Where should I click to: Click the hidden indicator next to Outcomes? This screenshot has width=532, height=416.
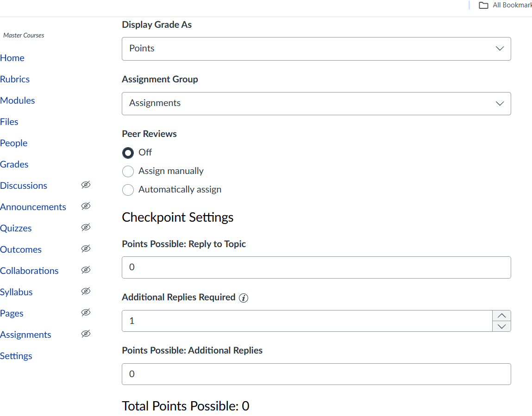[x=86, y=248]
